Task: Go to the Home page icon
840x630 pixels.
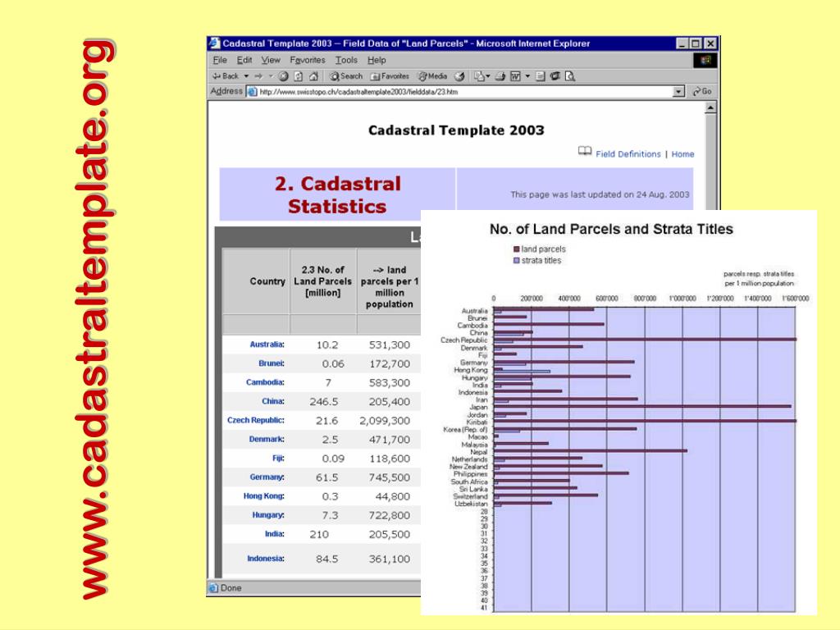Action: pyautogui.click(x=314, y=76)
